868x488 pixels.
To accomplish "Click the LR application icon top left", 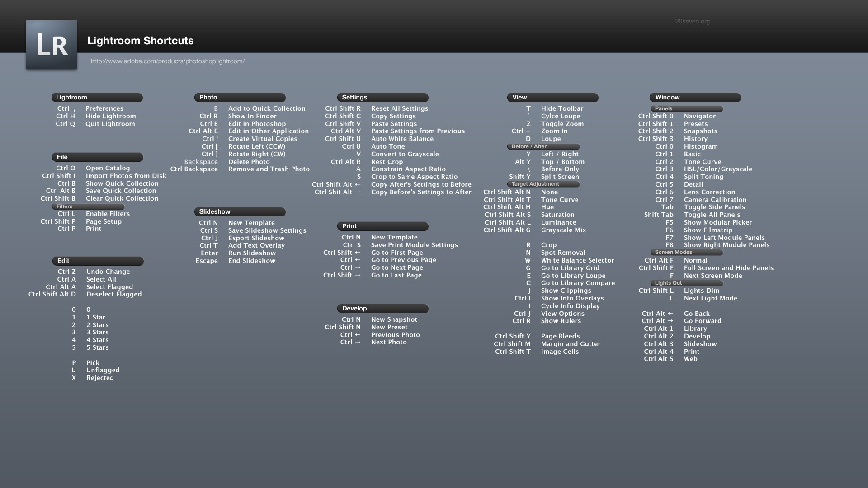I will pyautogui.click(x=51, y=45).
